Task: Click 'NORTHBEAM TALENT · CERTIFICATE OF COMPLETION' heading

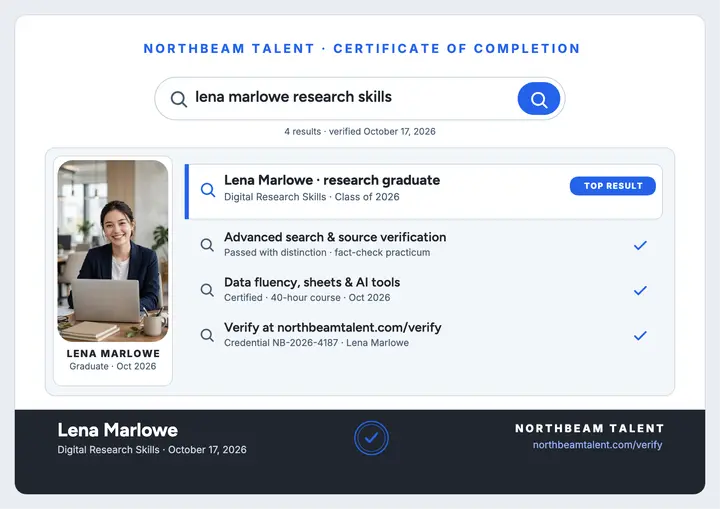Action: (x=362, y=49)
